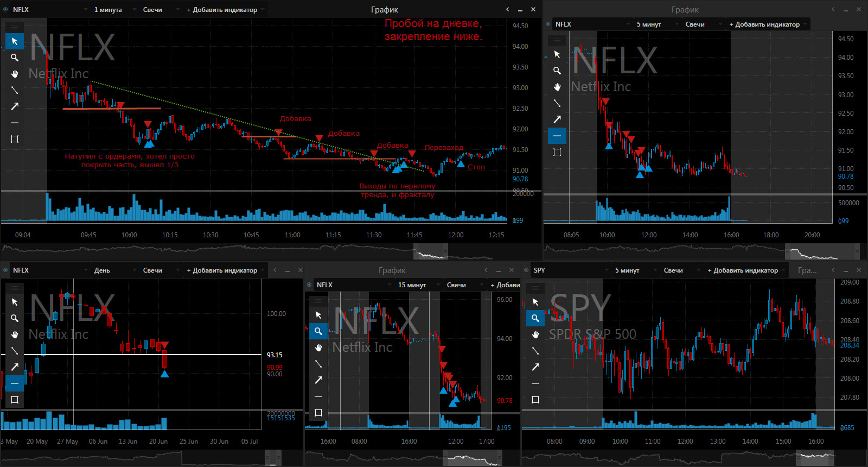The image size is (868, 467).
Task: Toggle the link circle beside NFLX in 15 минут panel
Action: coord(309,285)
